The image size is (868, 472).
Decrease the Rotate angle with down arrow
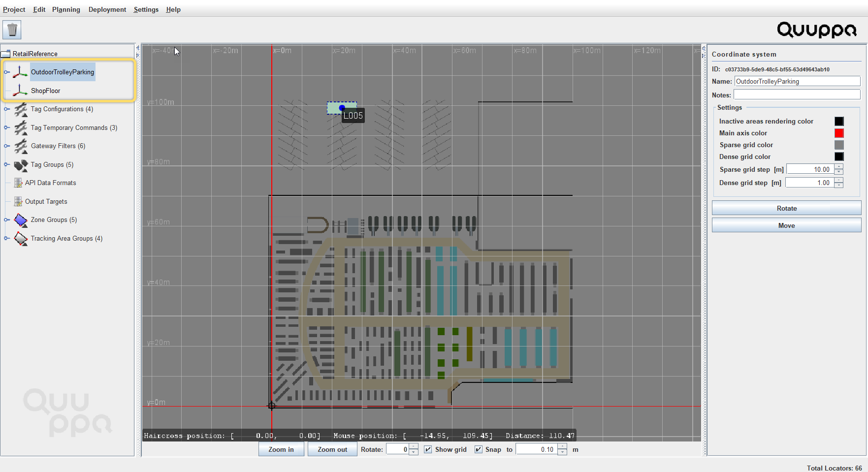click(414, 452)
